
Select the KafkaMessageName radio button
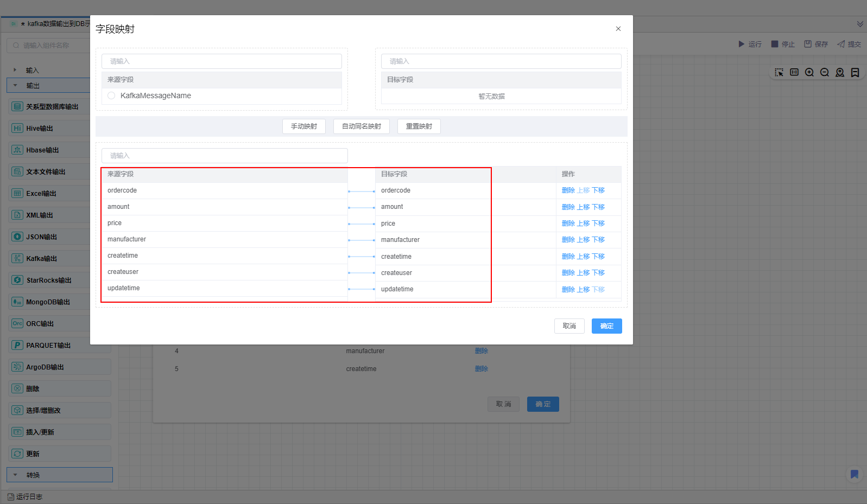[x=111, y=96]
